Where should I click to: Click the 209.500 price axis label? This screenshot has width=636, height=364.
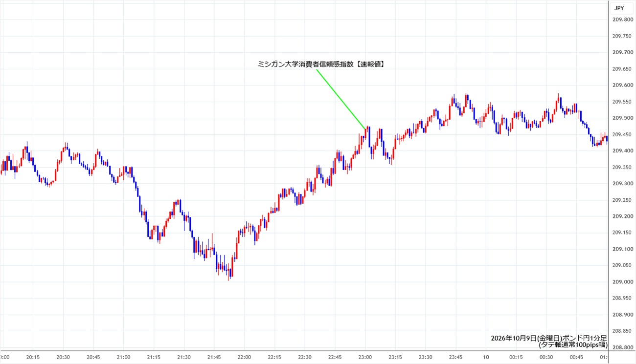623,118
